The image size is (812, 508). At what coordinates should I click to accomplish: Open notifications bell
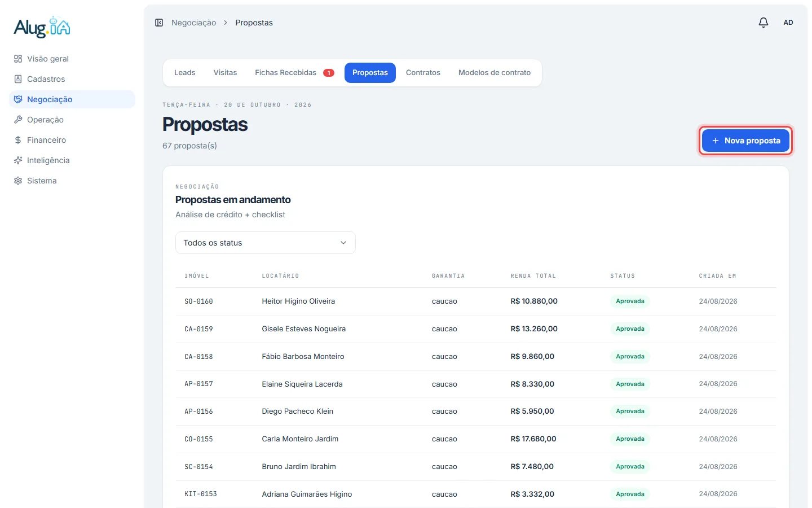(x=764, y=23)
